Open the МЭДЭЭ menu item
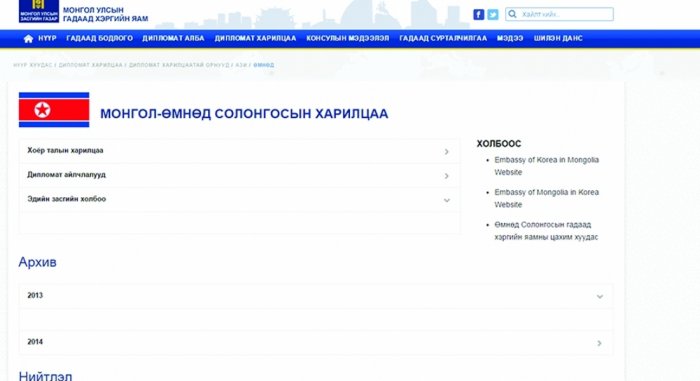This screenshot has height=381, width=700. tap(510, 38)
